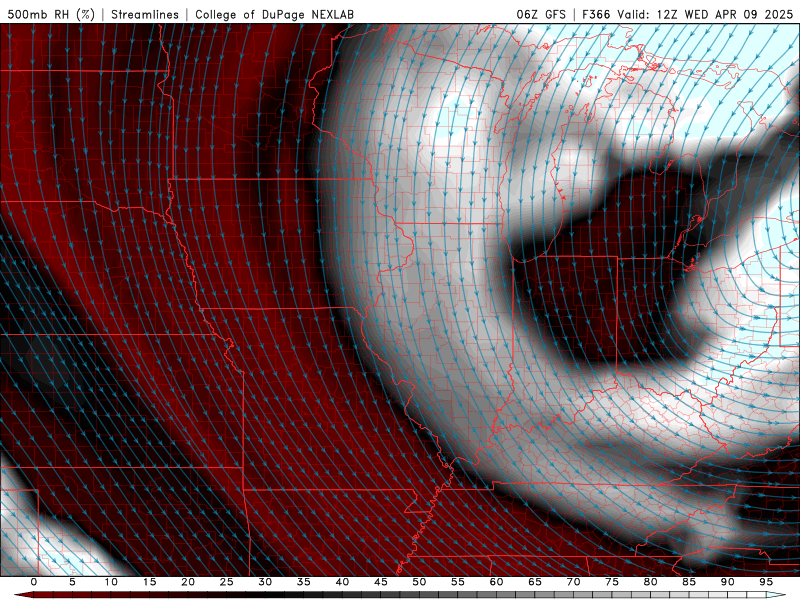Click the "F366" forecast hour text

(x=596, y=14)
